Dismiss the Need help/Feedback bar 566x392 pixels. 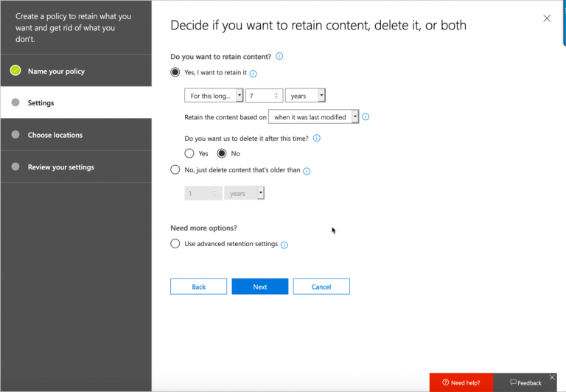[x=552, y=377]
